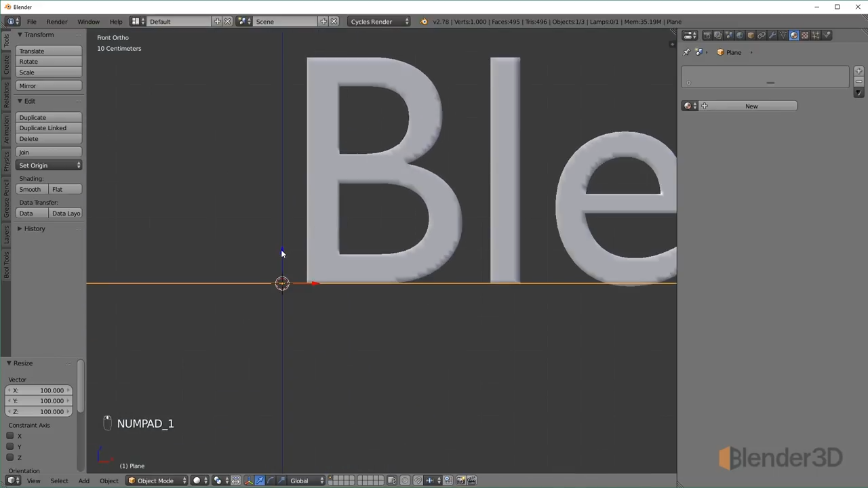Open the Render properties tab camera icon
This screenshot has height=488, width=868.
click(x=707, y=35)
